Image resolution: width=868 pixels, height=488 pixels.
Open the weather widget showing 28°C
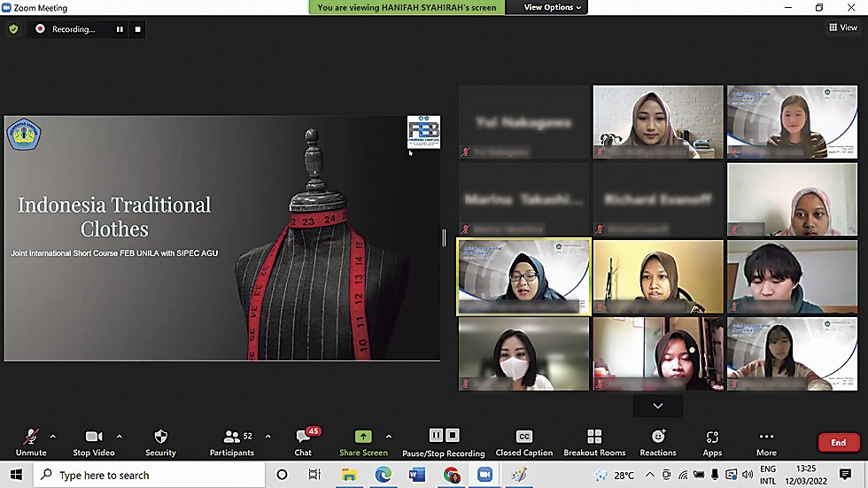pyautogui.click(x=615, y=475)
